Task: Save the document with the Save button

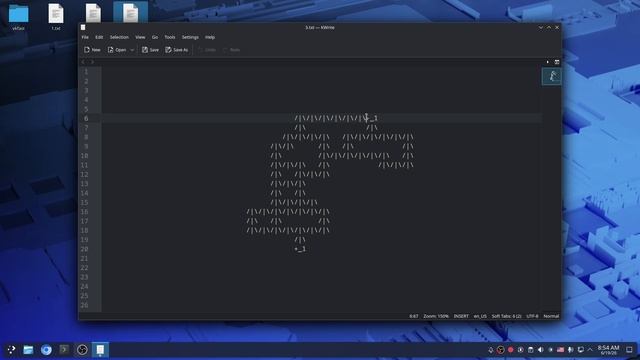Action: point(150,50)
